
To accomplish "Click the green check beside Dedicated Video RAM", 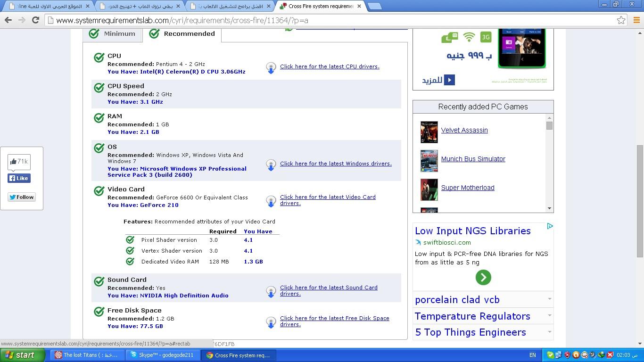I will pos(130,261).
